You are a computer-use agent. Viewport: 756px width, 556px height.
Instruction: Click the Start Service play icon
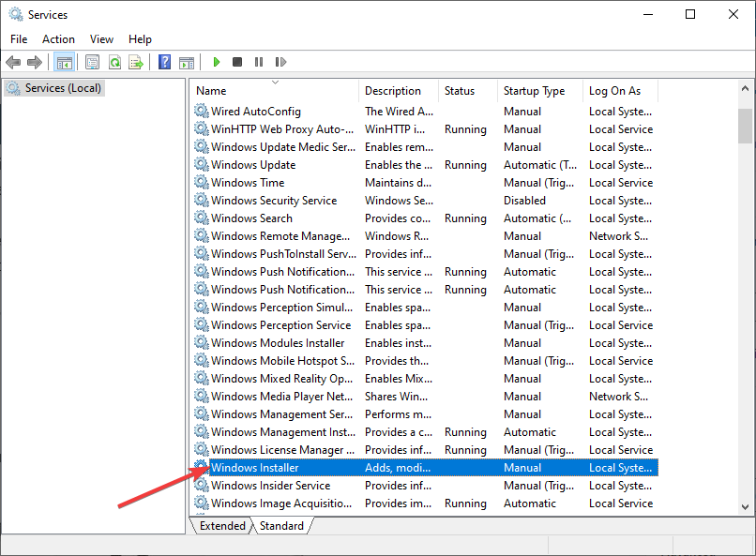coord(217,62)
